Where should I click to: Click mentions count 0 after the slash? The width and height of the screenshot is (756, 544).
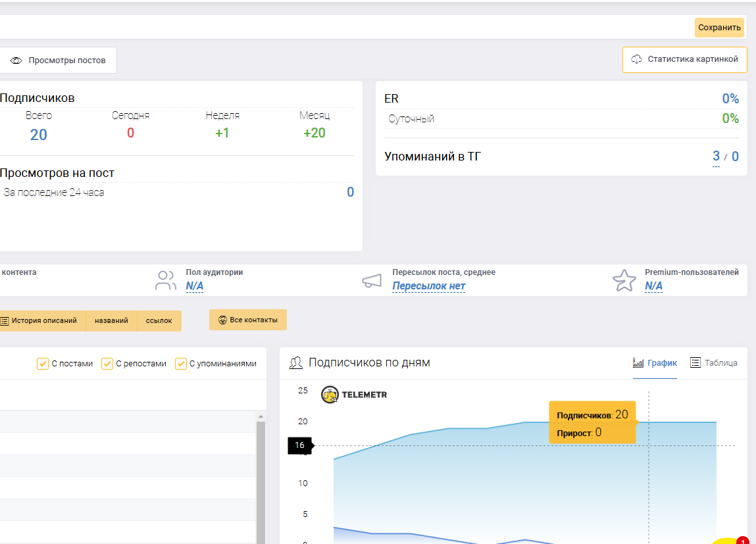[735, 156]
